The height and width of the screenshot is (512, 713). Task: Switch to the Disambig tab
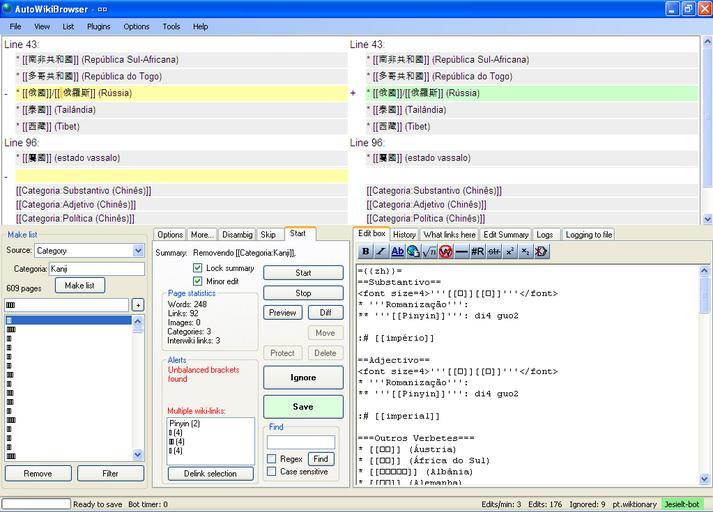(x=237, y=235)
